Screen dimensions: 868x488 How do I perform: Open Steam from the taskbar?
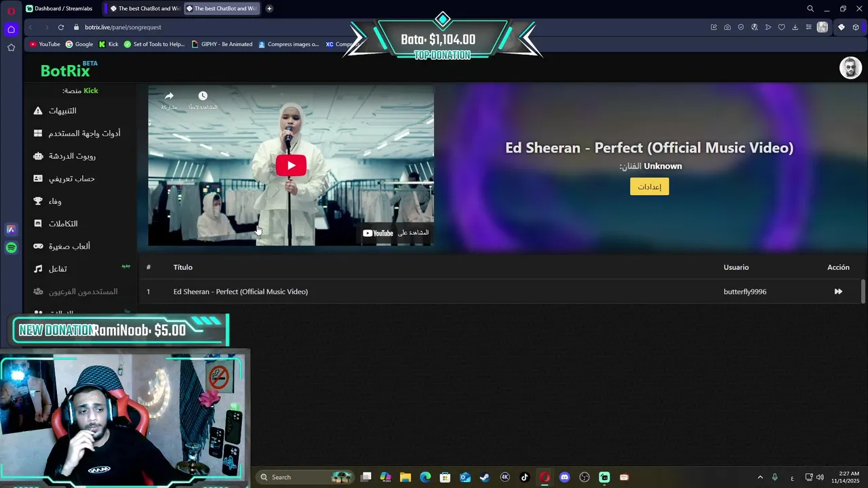[x=485, y=477]
